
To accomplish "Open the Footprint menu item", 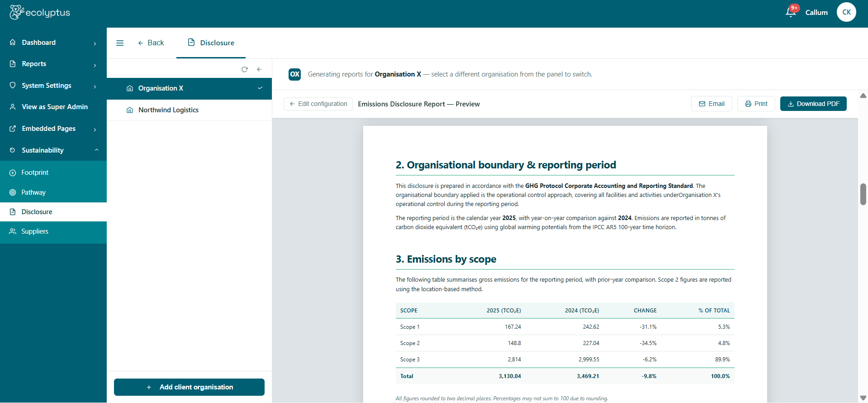I will pyautogui.click(x=53, y=173).
